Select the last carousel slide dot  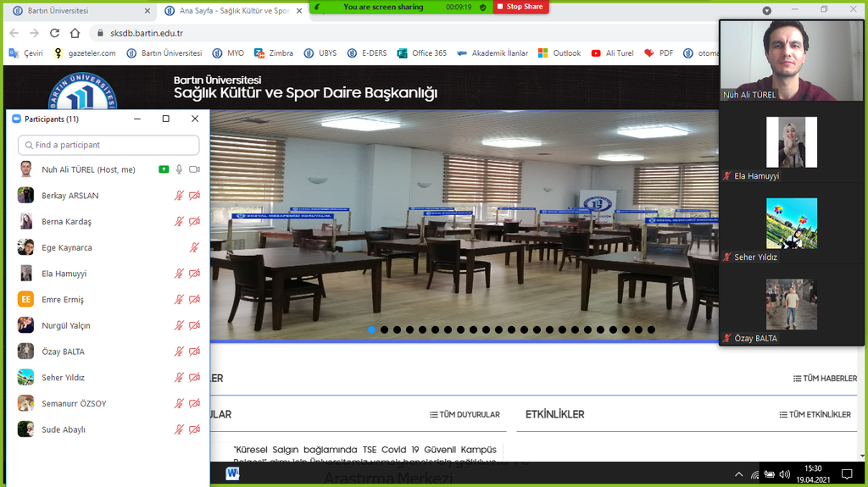[651, 329]
